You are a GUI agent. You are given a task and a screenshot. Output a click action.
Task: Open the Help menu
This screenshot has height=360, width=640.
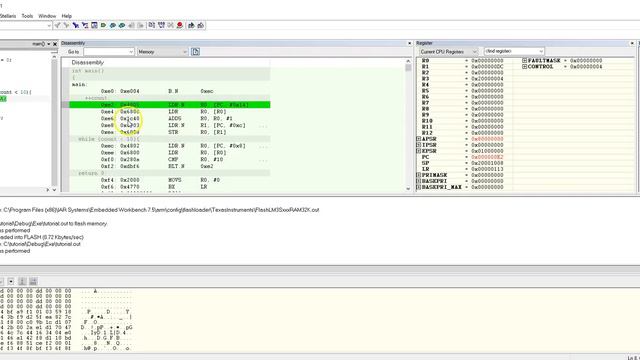pyautogui.click(x=67, y=16)
